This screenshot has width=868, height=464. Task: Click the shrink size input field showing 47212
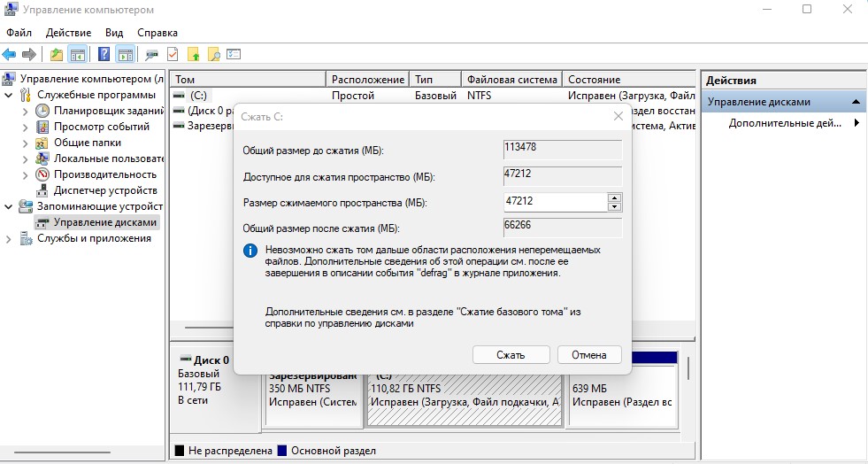(x=556, y=202)
